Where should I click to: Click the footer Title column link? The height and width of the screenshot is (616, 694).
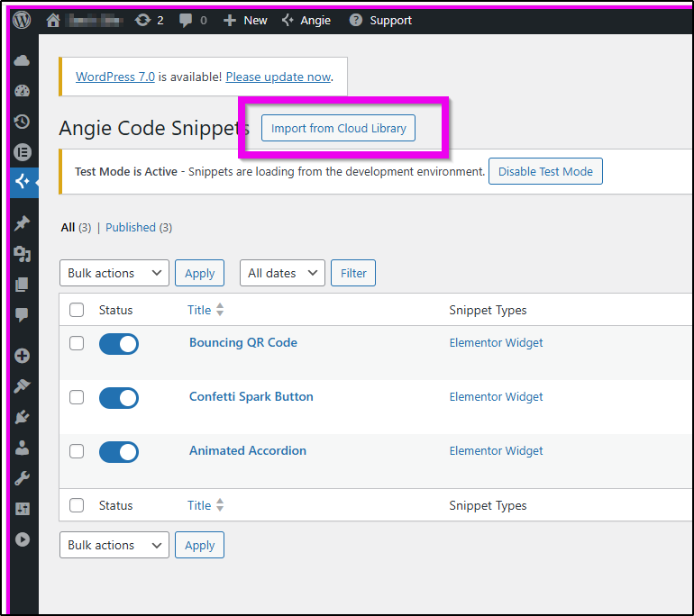198,505
